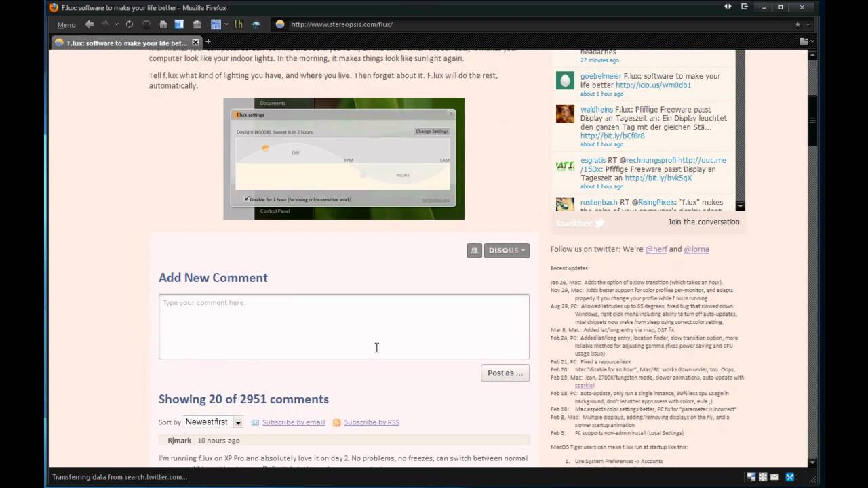
Task: Click the blue panel toolbar icon next to Home
Action: tap(179, 24)
